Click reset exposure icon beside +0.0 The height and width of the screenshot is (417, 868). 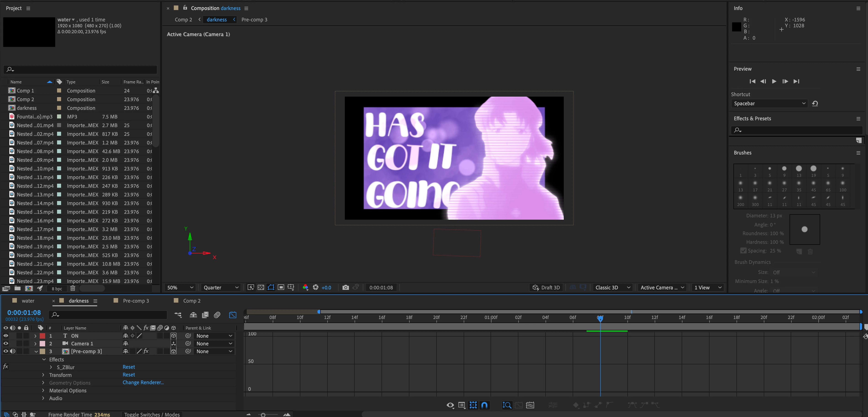pyautogui.click(x=316, y=287)
